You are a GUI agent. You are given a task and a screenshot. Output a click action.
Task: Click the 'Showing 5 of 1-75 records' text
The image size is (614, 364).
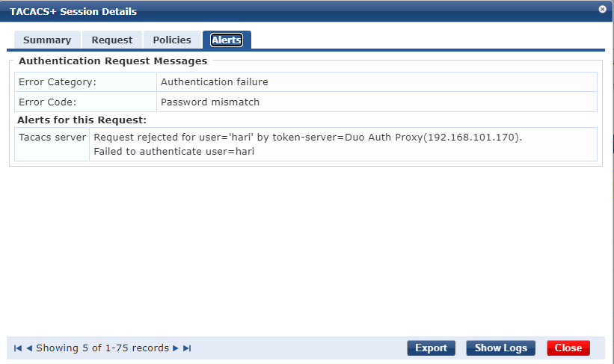[x=102, y=348]
